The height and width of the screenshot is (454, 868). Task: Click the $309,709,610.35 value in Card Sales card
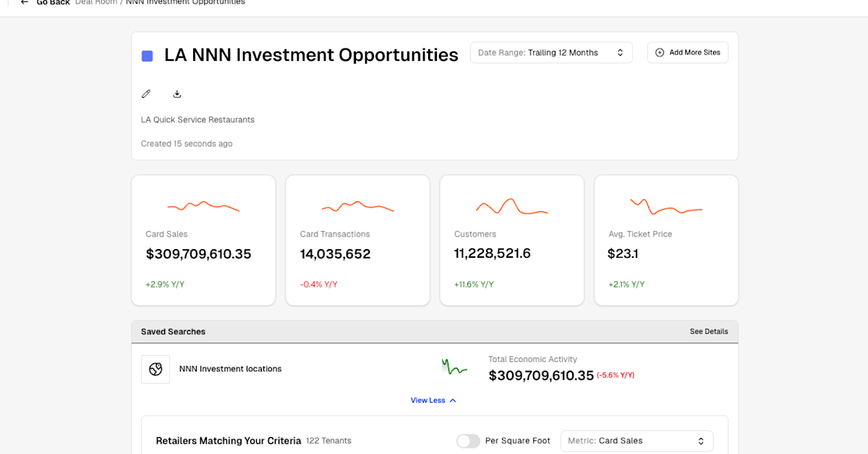click(x=198, y=254)
